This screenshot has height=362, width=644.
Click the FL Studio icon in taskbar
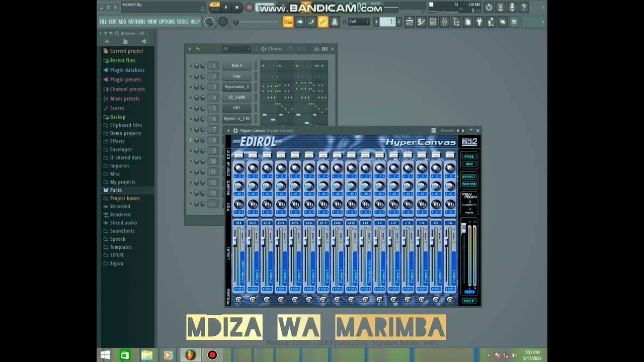tap(190, 355)
